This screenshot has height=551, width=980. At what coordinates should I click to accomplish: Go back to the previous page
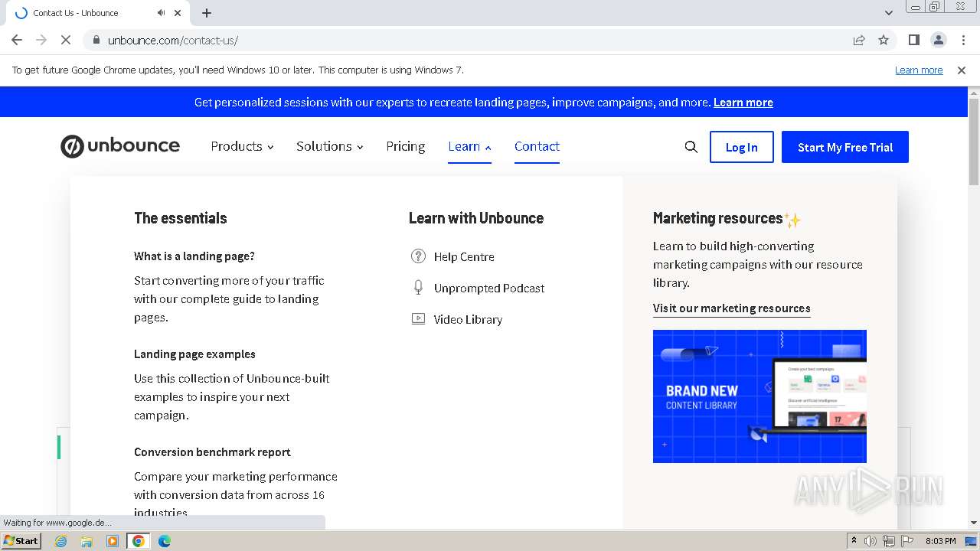(17, 40)
